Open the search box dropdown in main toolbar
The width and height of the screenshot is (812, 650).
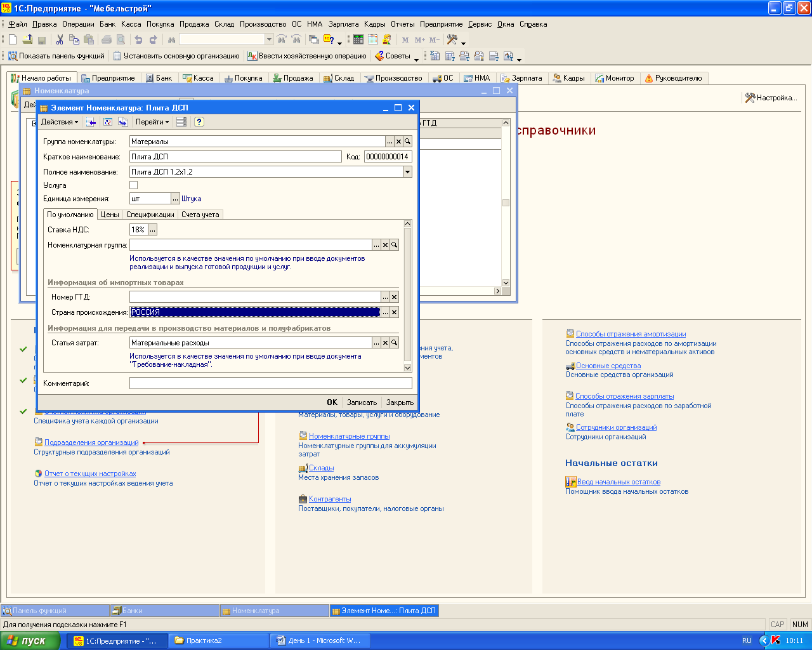(x=269, y=39)
